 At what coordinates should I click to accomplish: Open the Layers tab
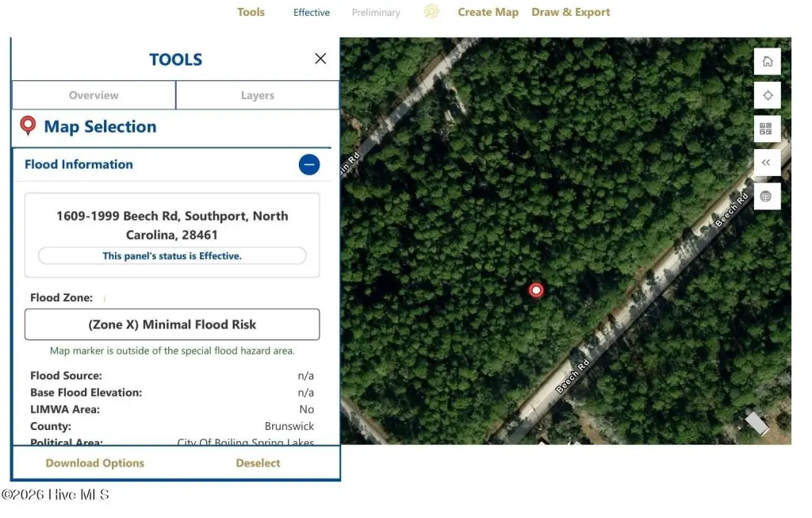258,95
